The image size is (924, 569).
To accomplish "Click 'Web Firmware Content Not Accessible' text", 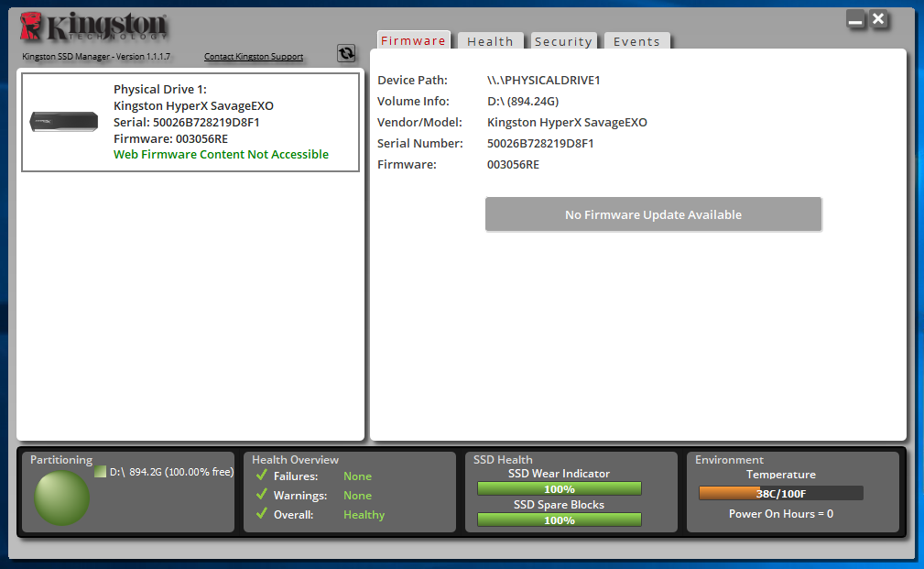I will (x=221, y=155).
